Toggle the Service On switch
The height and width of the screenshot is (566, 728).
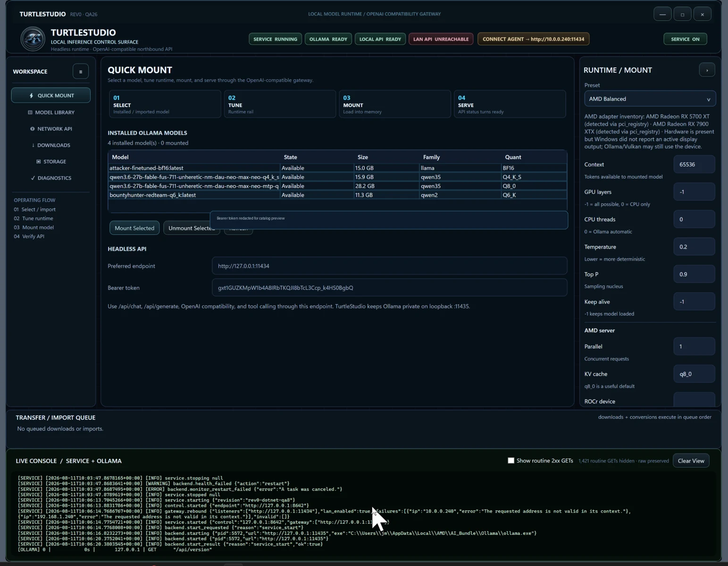[x=685, y=39]
